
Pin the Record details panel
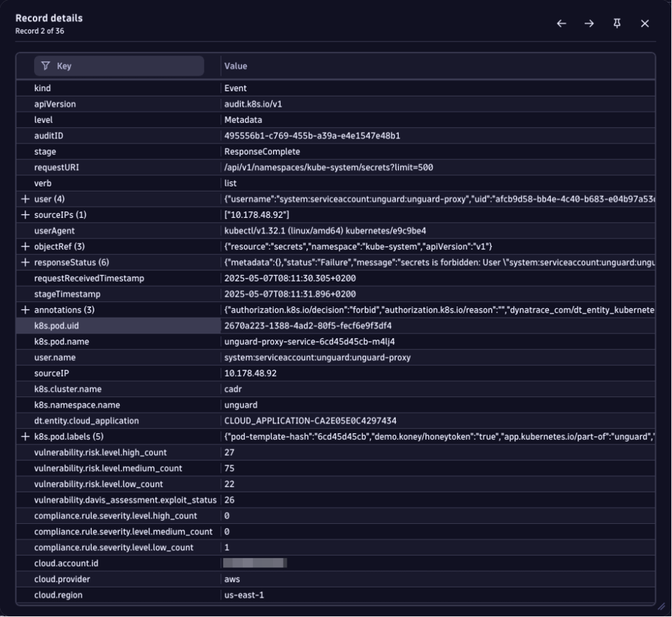point(617,23)
